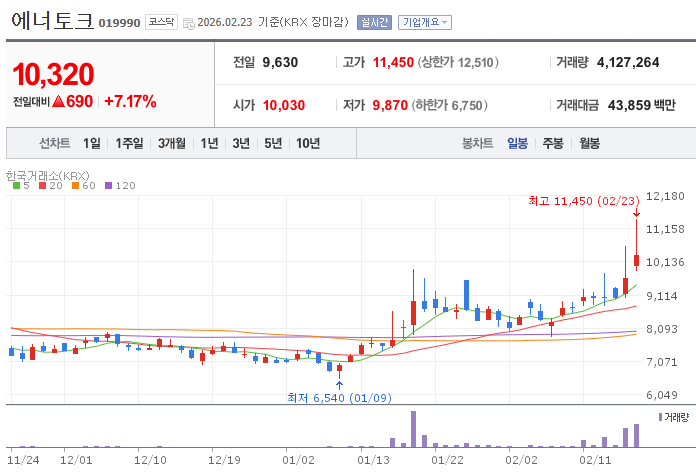The height and width of the screenshot is (475, 696).
Task: Switch to the 월봉 monthly candle chart
Action: tap(589, 143)
